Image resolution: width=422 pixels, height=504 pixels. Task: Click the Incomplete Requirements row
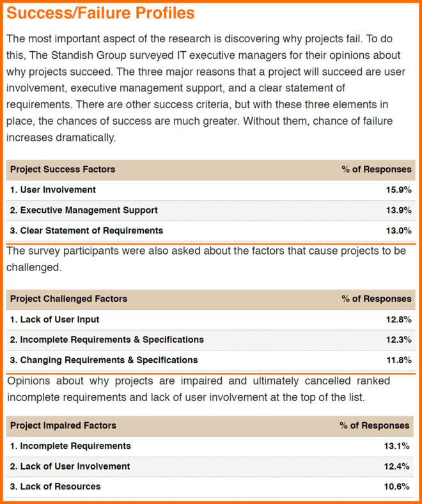click(210, 446)
